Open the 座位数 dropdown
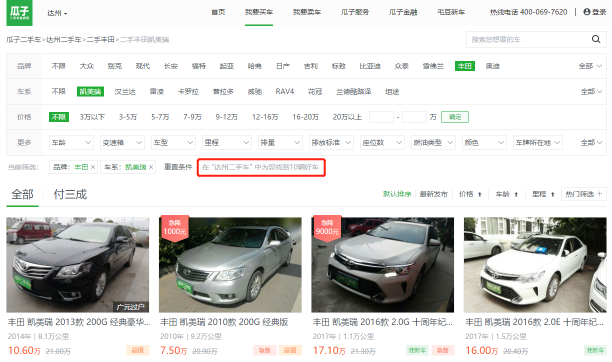Screen dimensions: 612x362 [382, 143]
